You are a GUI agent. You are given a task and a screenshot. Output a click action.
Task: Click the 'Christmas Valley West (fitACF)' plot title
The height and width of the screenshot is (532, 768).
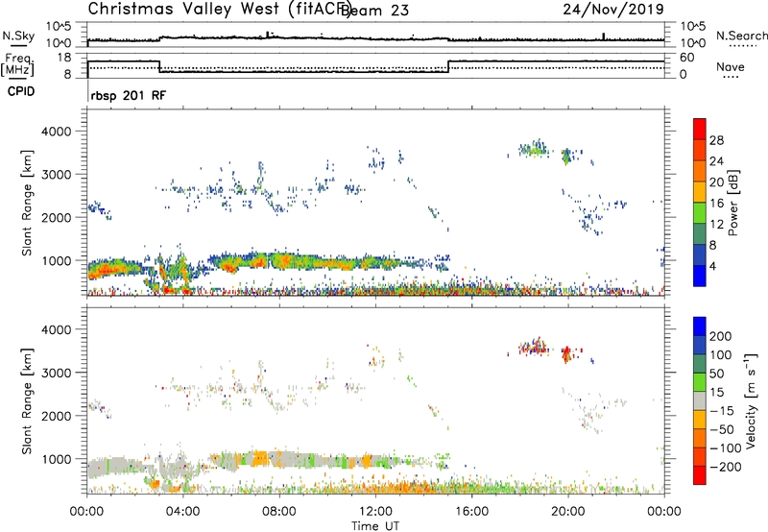(219, 9)
